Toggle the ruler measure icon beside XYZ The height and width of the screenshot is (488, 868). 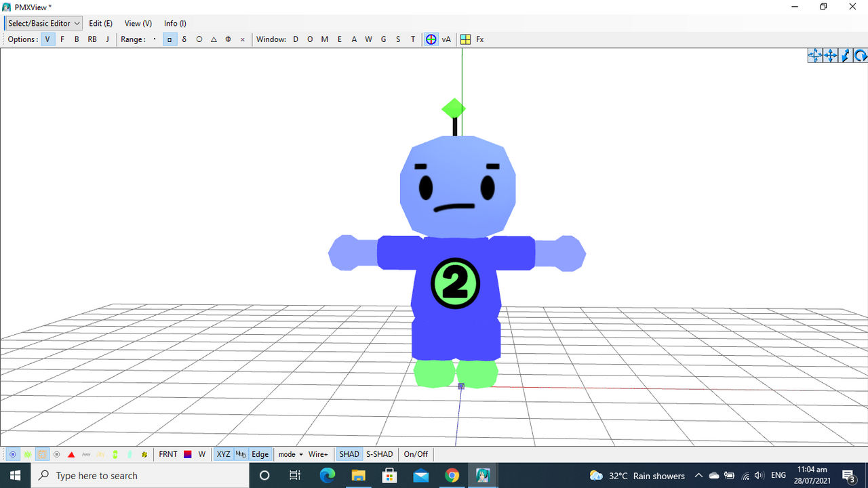pyautogui.click(x=241, y=454)
